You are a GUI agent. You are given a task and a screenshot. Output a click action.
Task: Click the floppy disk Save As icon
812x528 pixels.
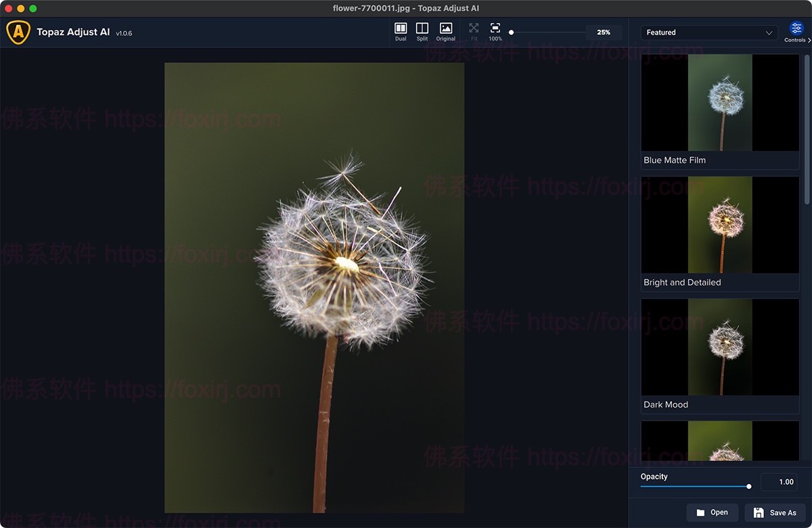[x=759, y=512]
